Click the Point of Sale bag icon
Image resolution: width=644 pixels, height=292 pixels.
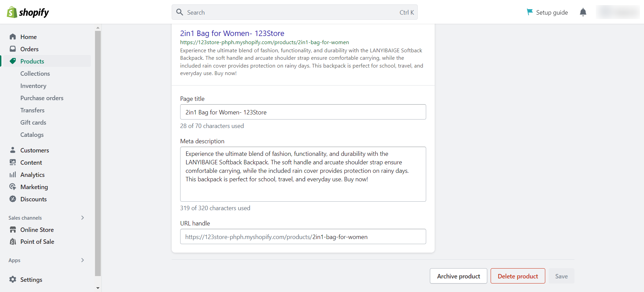13,241
